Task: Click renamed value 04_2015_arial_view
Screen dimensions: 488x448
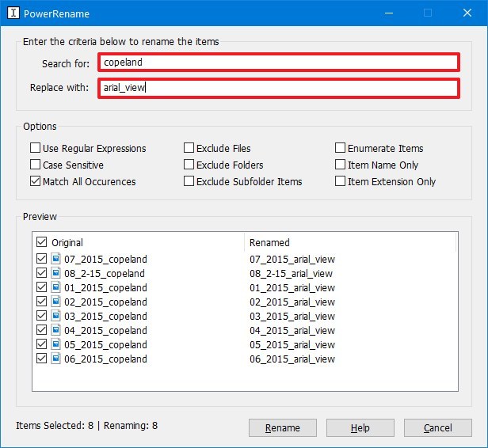Action: pos(292,331)
